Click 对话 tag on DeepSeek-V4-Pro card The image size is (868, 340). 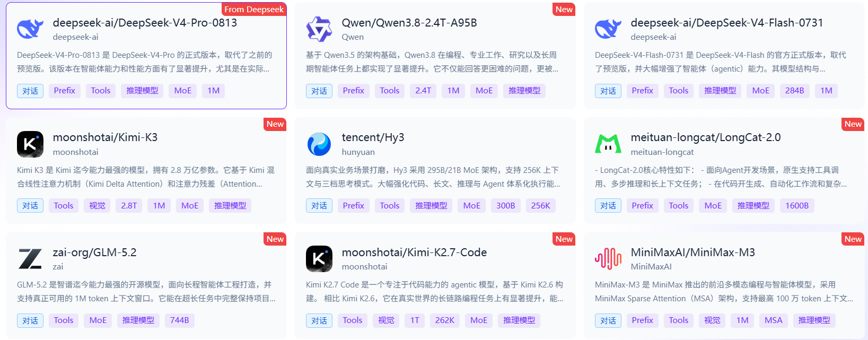[x=30, y=91]
